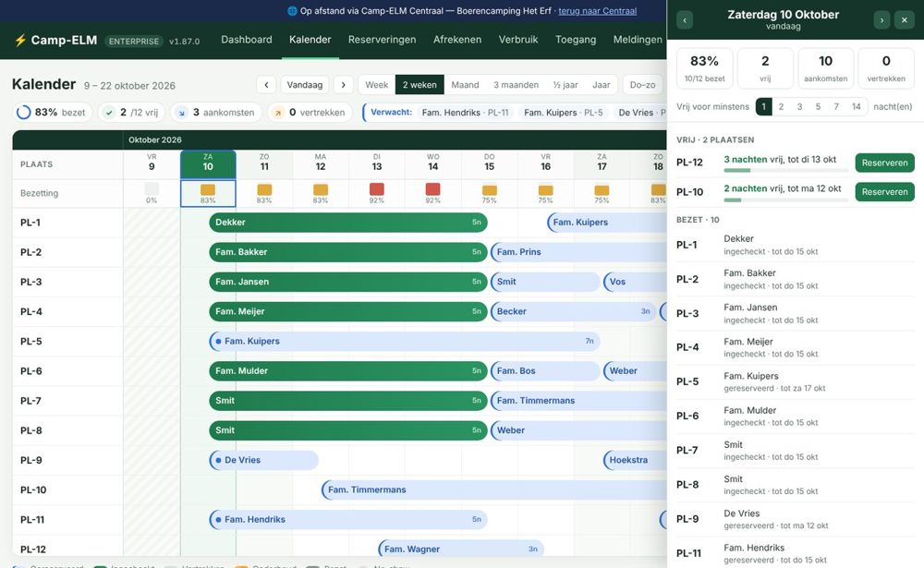Jump to today with Vandaag button
Screen dimensions: 924x568
305,85
